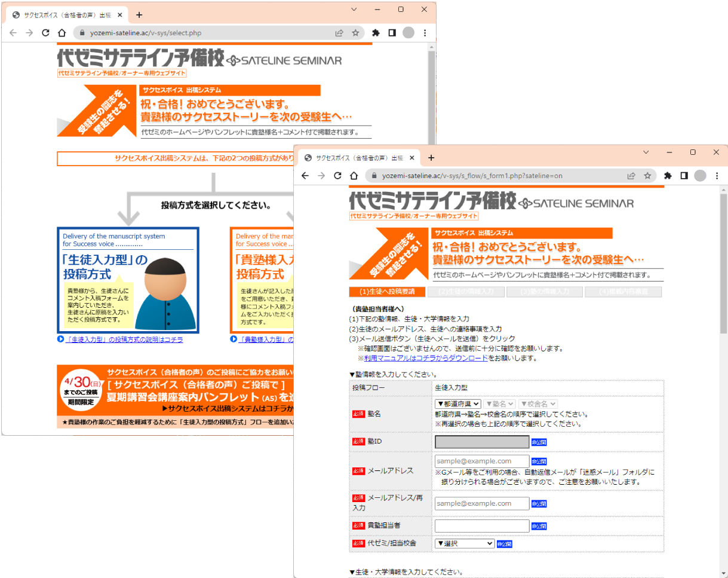This screenshot has height=578, width=728.
Task: Open Extensions puzzle icon in select.php window
Action: pos(376,33)
